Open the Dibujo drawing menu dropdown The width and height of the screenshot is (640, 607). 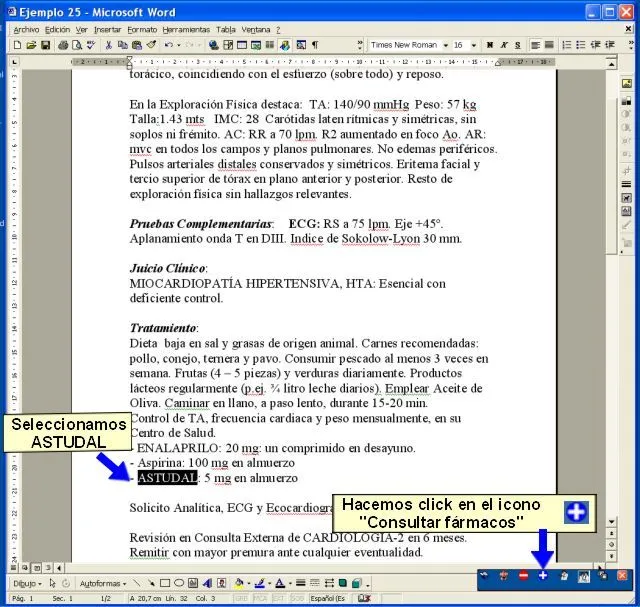27,584
